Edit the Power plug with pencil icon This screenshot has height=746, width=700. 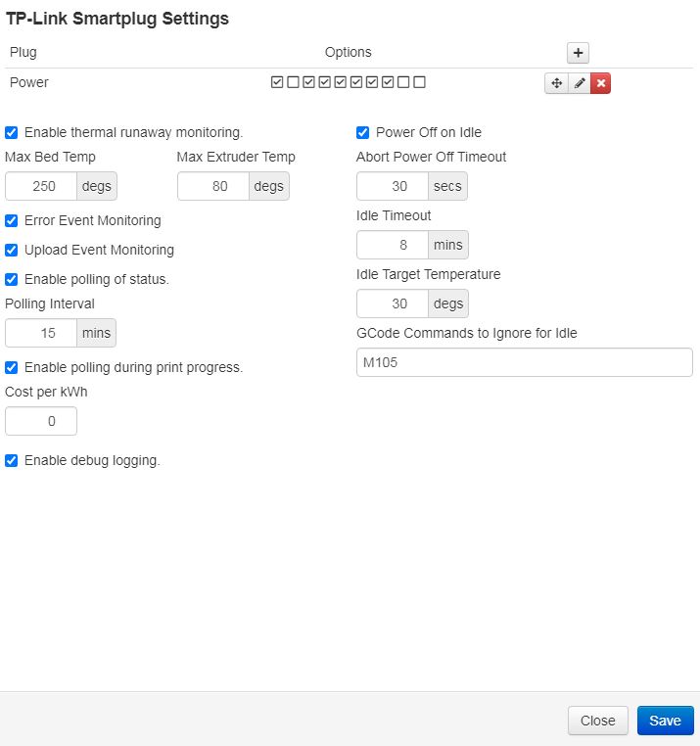click(x=580, y=83)
